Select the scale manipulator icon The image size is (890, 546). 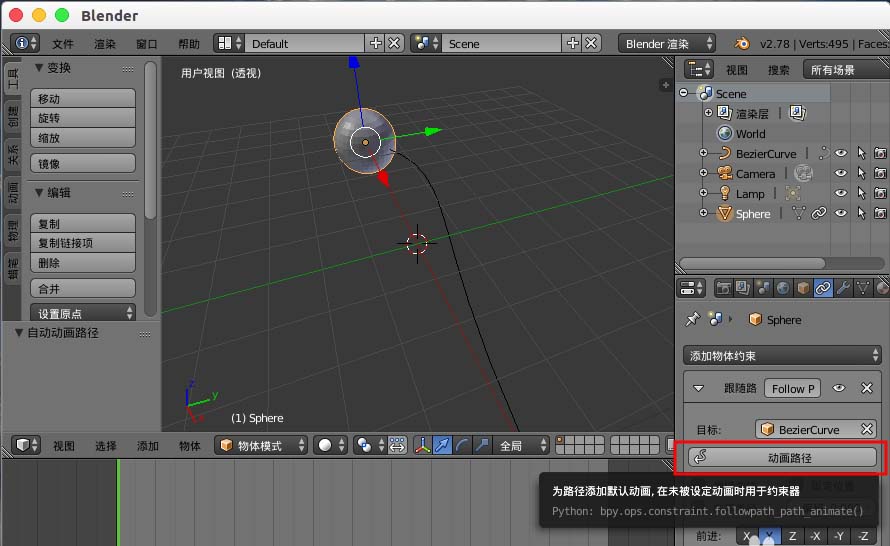[x=482, y=446]
